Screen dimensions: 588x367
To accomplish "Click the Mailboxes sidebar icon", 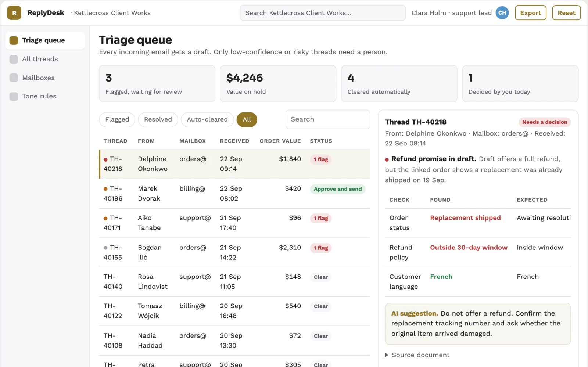I will pos(14,78).
